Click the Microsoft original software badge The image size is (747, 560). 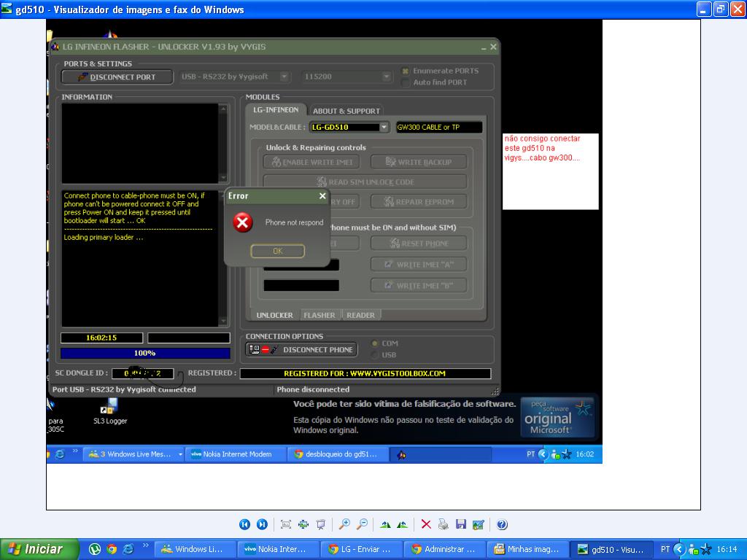click(x=557, y=417)
